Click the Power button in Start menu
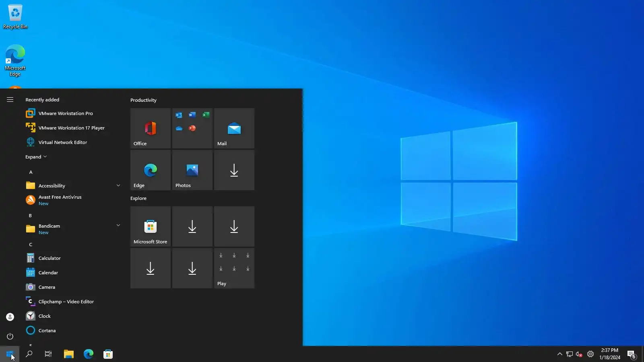 pos(10,336)
